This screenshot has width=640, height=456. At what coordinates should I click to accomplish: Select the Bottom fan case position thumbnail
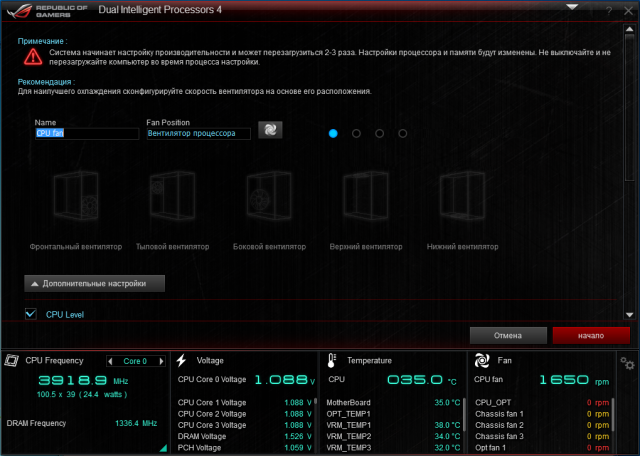click(462, 196)
